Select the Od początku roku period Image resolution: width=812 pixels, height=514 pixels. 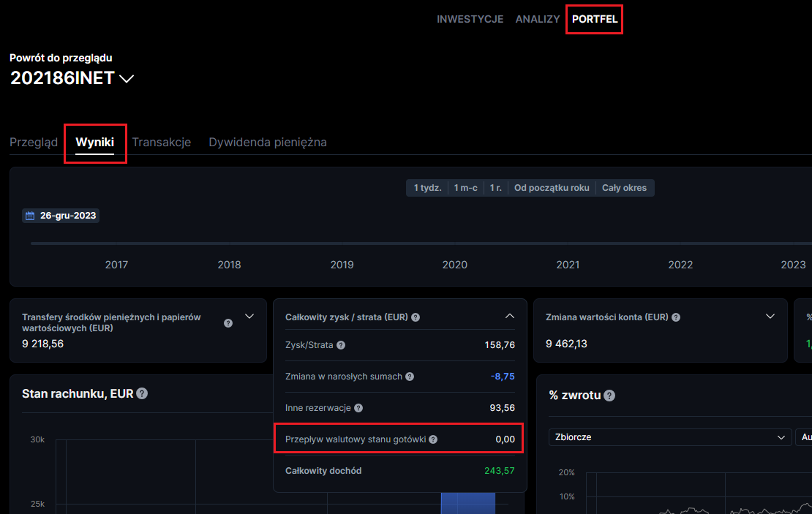tap(552, 188)
